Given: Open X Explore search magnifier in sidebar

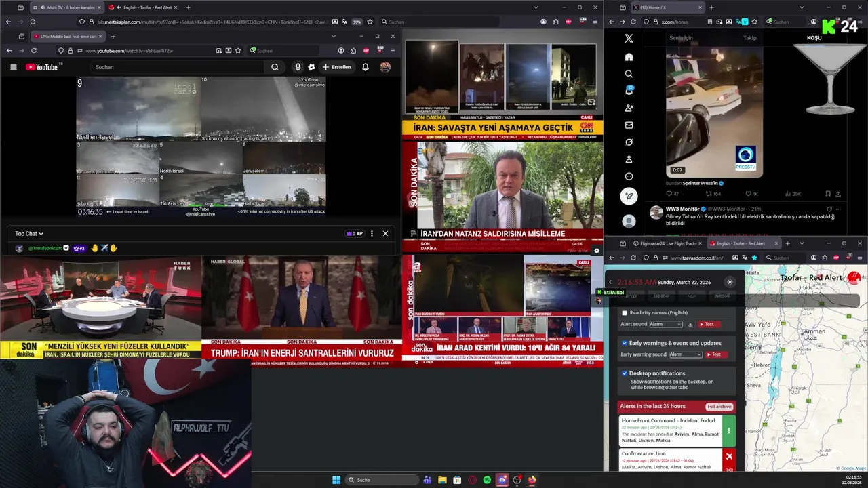Looking at the screenshot, I should tap(629, 74).
